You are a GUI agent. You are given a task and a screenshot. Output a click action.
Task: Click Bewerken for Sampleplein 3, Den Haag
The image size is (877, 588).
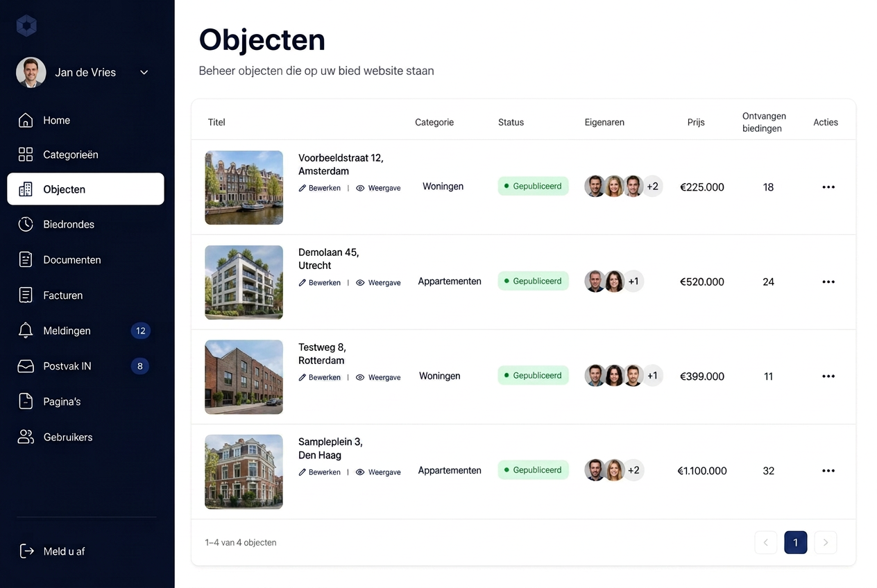[x=320, y=472]
